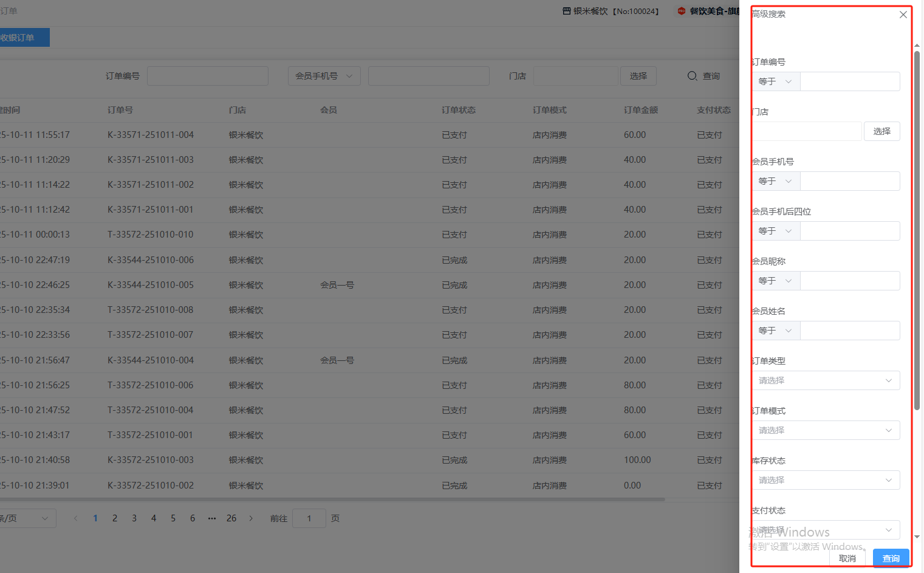
Task: Click the store icon beside 银米餐饮
Action: coord(566,11)
